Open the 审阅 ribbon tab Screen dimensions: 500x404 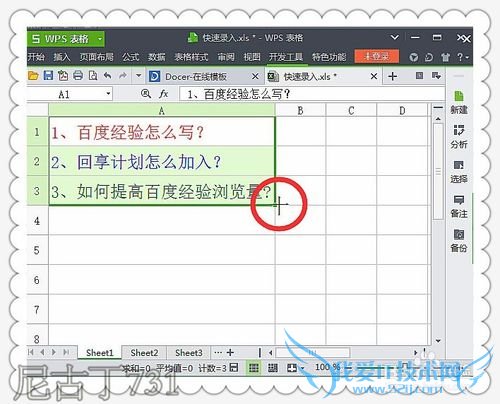pos(226,57)
